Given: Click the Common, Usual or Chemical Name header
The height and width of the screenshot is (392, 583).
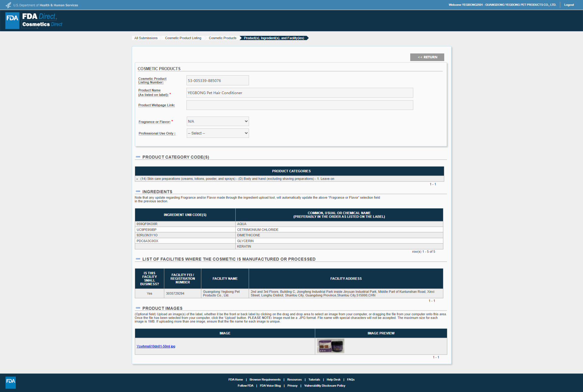Looking at the screenshot, I should click(339, 215).
